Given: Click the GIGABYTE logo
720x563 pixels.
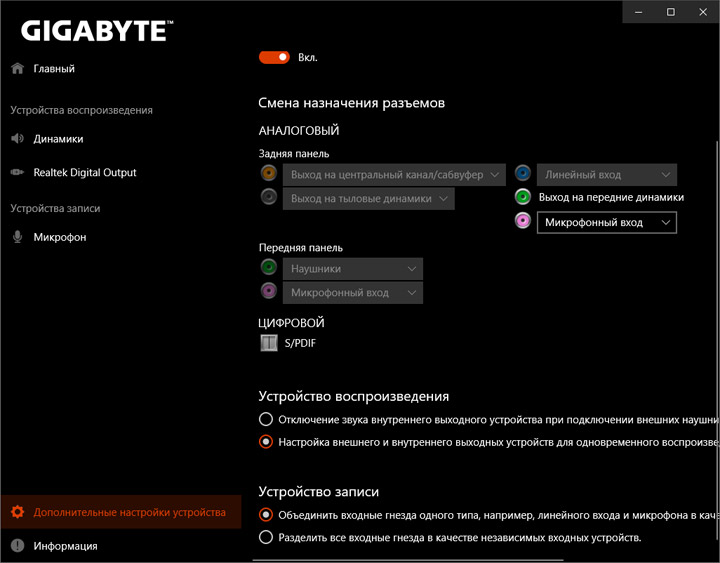Looking at the screenshot, I should (97, 31).
